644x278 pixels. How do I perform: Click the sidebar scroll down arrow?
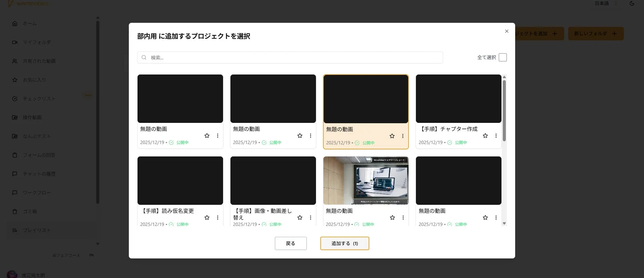[98, 244]
